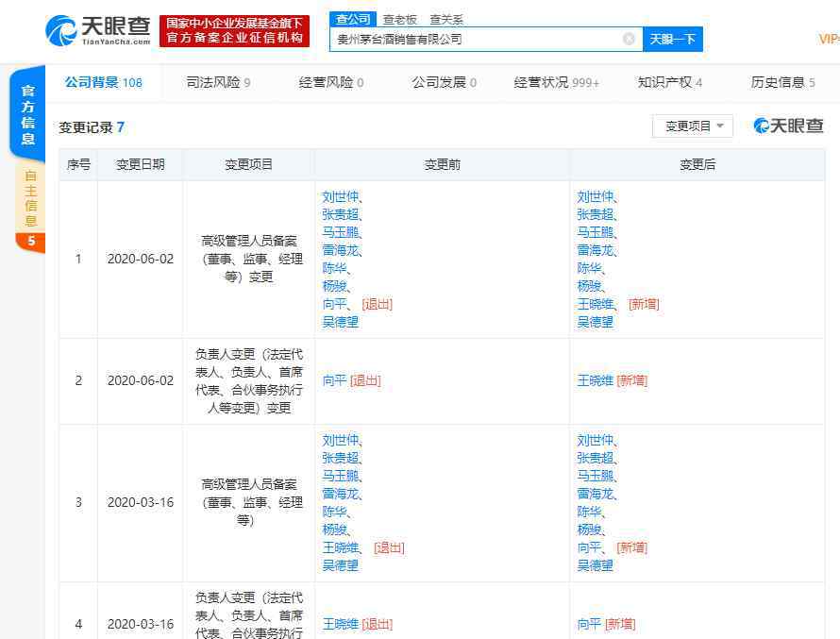Open 向平 in row 3 变更后 list

(589, 547)
